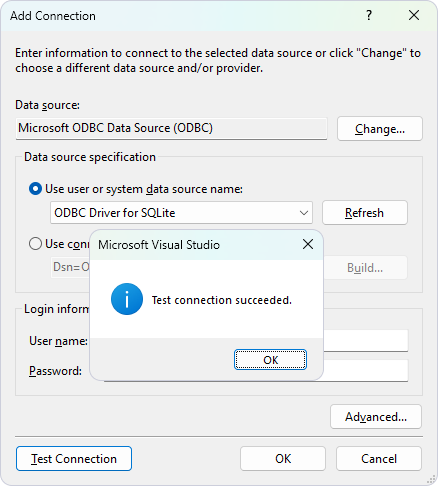Screen dimensions: 438x486
Task: Close the Microsoft Visual Studio message box
Action: (308, 244)
